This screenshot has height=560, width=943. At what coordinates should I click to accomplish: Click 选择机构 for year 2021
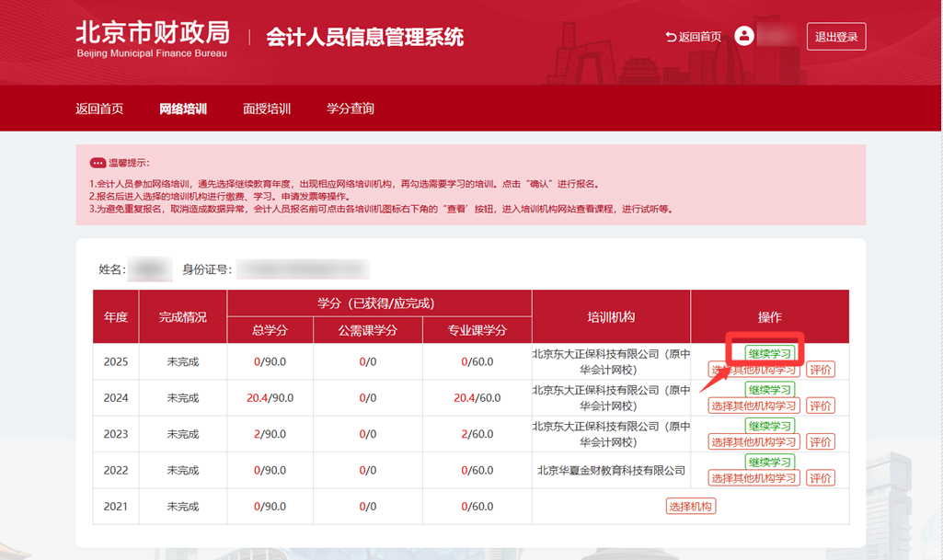(691, 506)
